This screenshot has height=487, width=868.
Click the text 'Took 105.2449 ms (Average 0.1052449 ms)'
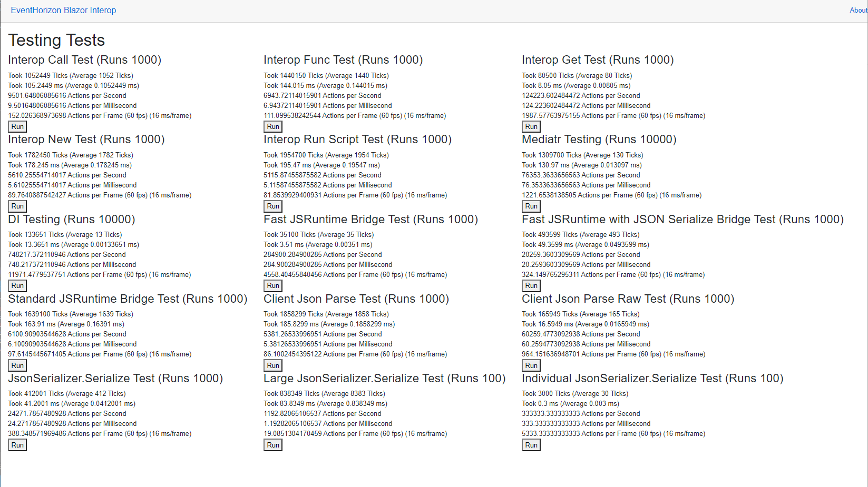[x=74, y=86]
